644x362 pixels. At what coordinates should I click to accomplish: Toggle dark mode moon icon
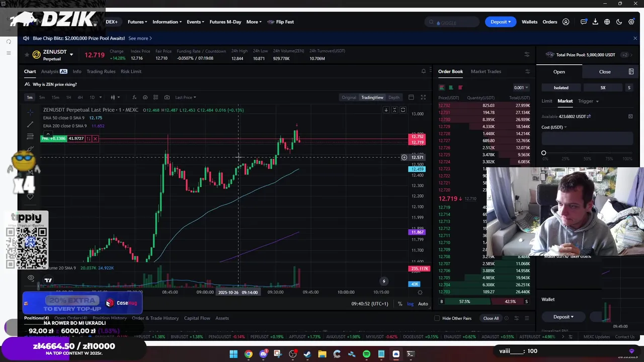coord(619,22)
